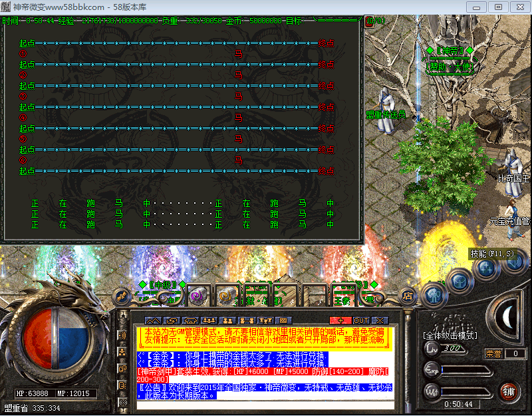Click the red plus button
532x416 pixels.
click(340, 321)
